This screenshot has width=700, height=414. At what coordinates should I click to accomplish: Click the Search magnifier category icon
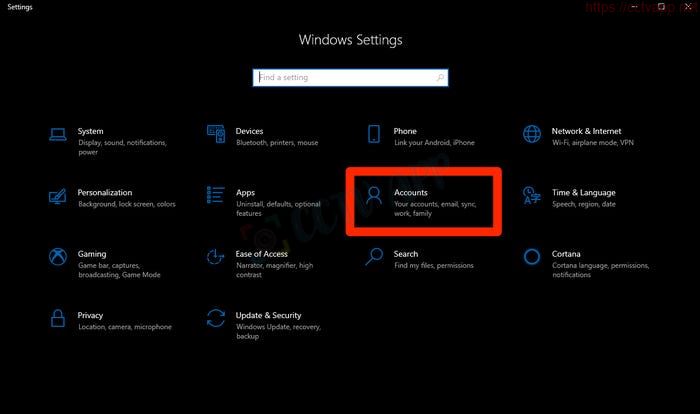(x=374, y=257)
